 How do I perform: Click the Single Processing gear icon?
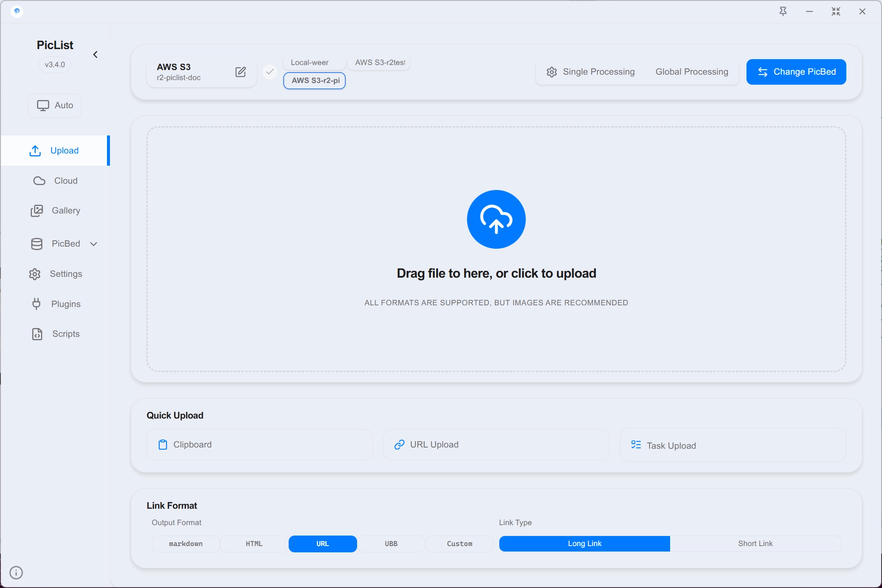coord(552,72)
